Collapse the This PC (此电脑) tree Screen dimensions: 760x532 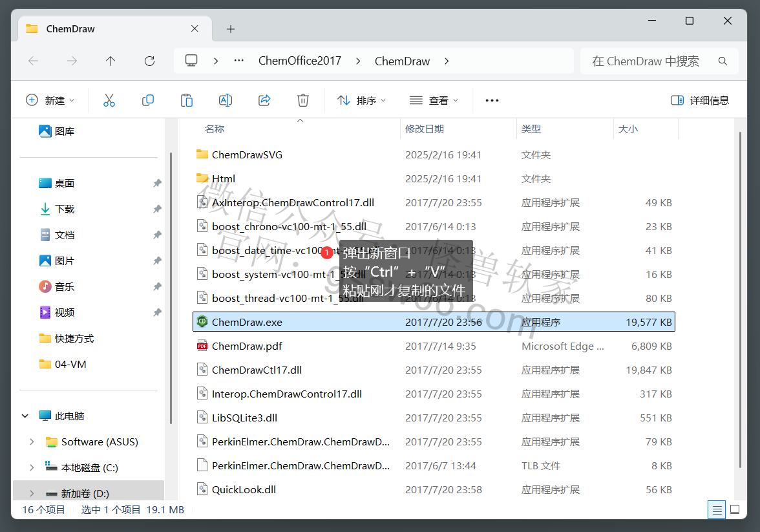(x=25, y=416)
